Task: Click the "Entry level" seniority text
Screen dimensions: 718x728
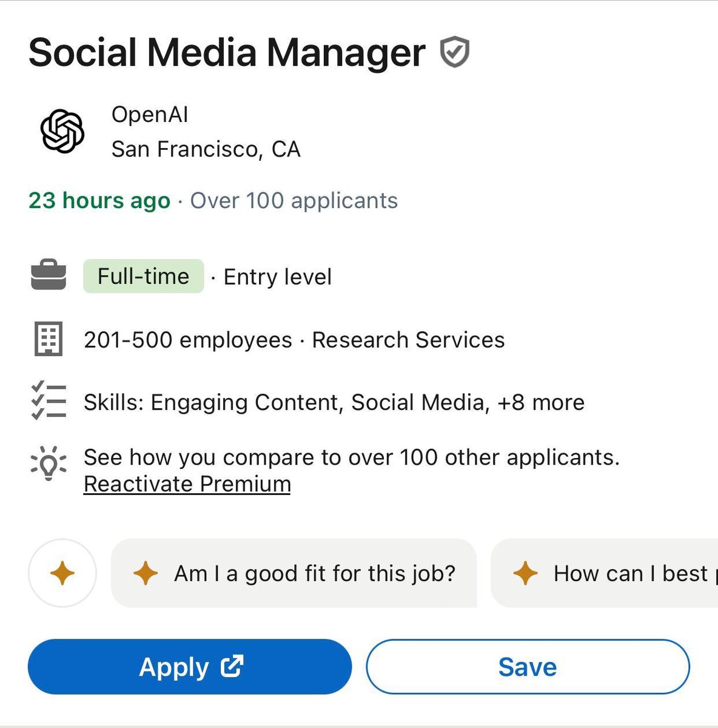Action: [278, 277]
